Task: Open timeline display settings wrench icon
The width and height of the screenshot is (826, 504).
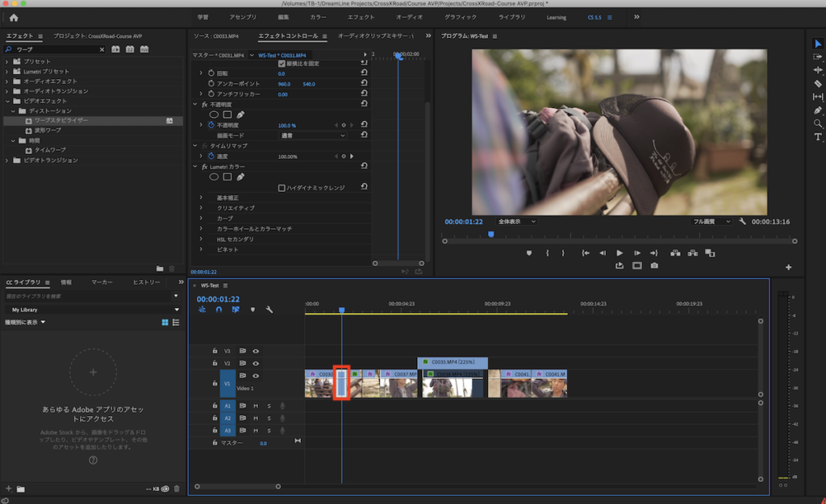Action: pyautogui.click(x=269, y=309)
